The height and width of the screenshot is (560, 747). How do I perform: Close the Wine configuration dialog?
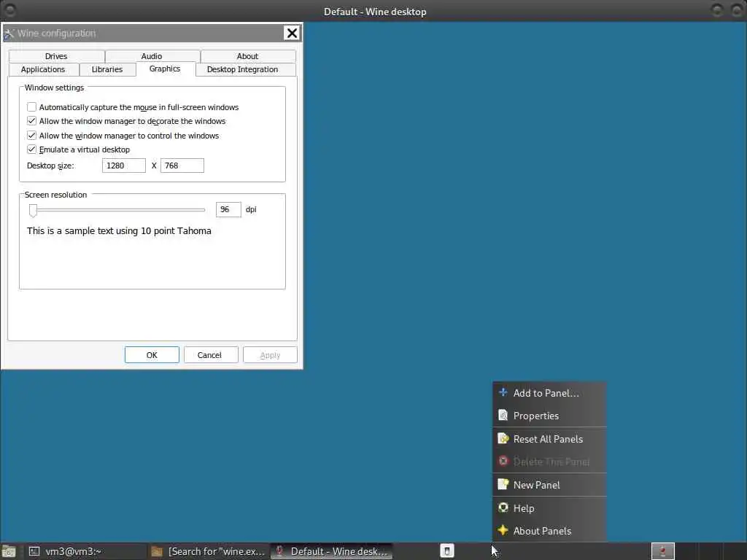292,33
